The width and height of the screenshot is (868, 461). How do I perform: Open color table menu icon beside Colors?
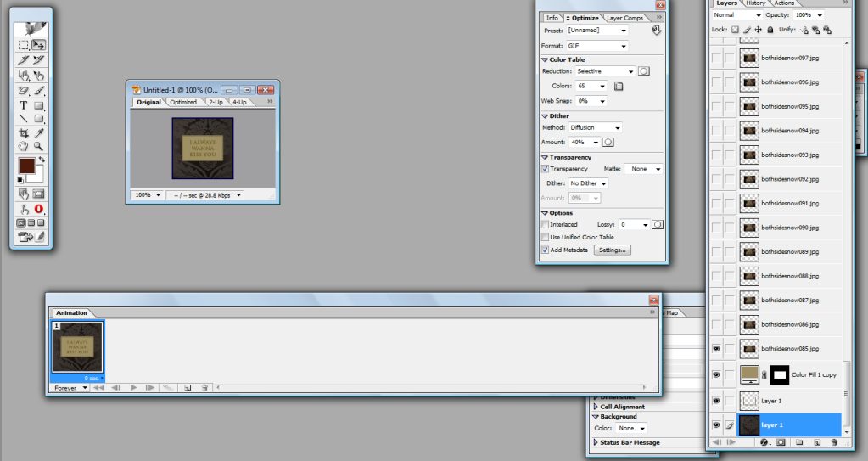click(x=619, y=86)
